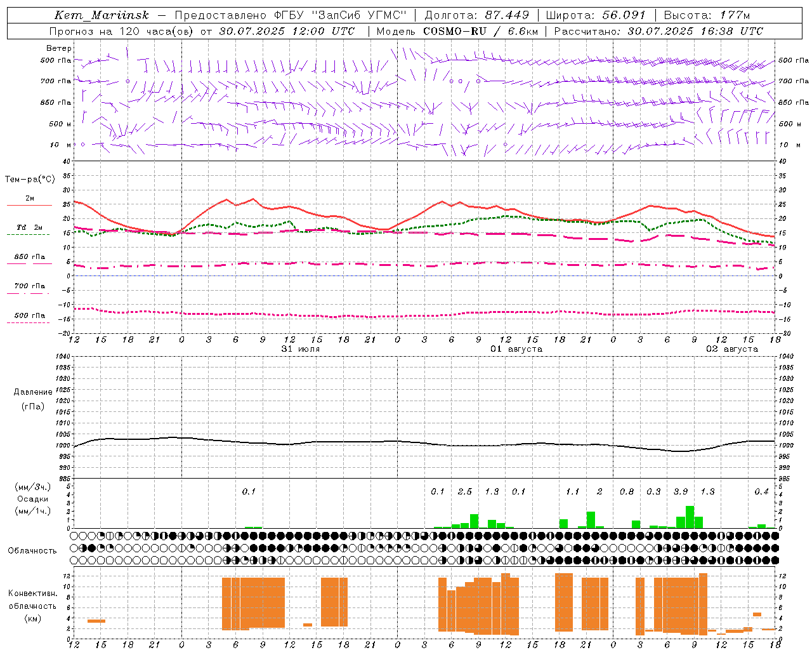This screenshot has height=650, width=812.
Task: Click the station name Kem_Mariinsk
Action: coord(102,15)
